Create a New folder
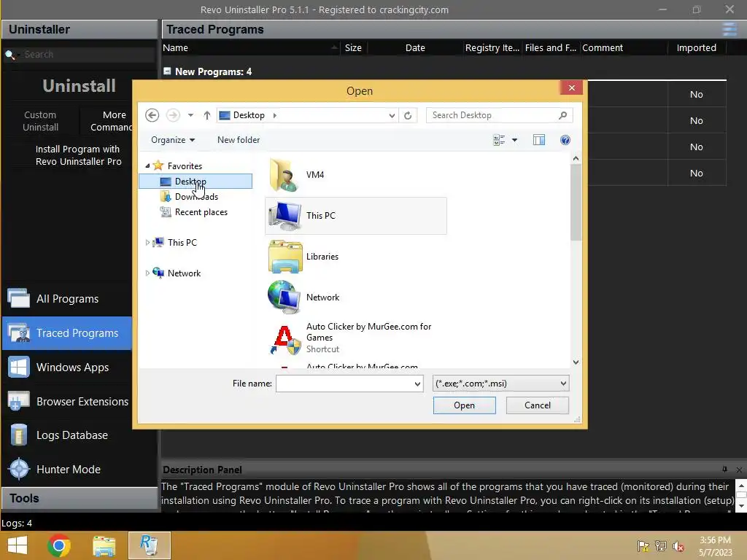Image resolution: width=747 pixels, height=560 pixels. pos(239,140)
